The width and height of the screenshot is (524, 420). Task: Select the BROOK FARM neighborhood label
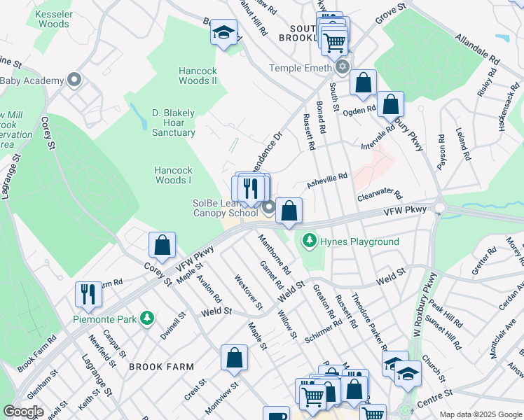coord(161,367)
